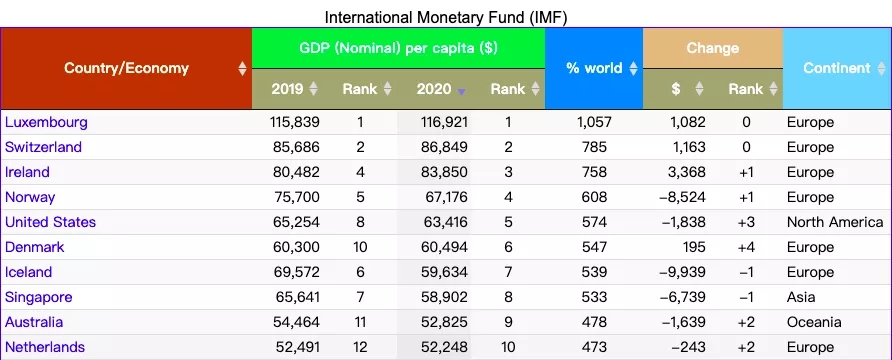Select the GDP (Nominal) per capita header
This screenshot has width=892, height=360.
(398, 48)
